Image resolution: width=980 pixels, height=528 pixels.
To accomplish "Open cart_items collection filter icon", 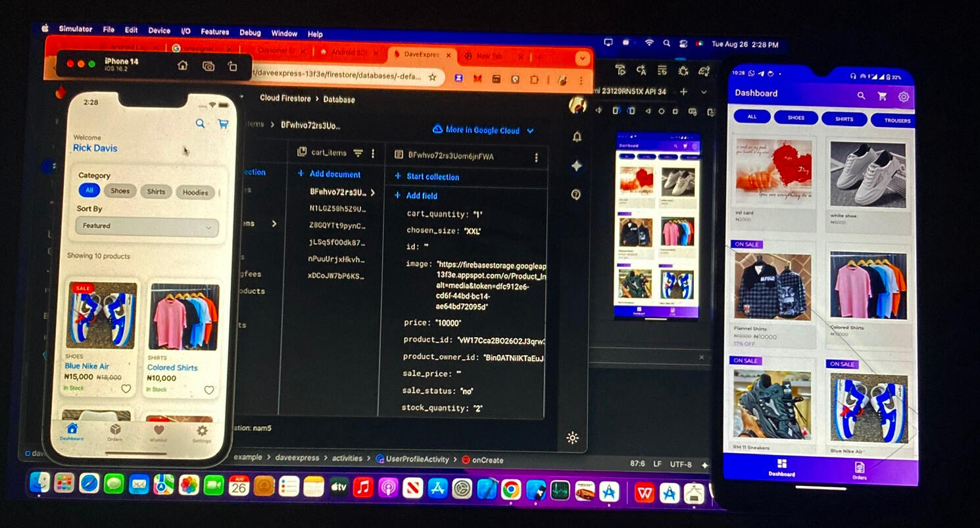I will pyautogui.click(x=358, y=153).
